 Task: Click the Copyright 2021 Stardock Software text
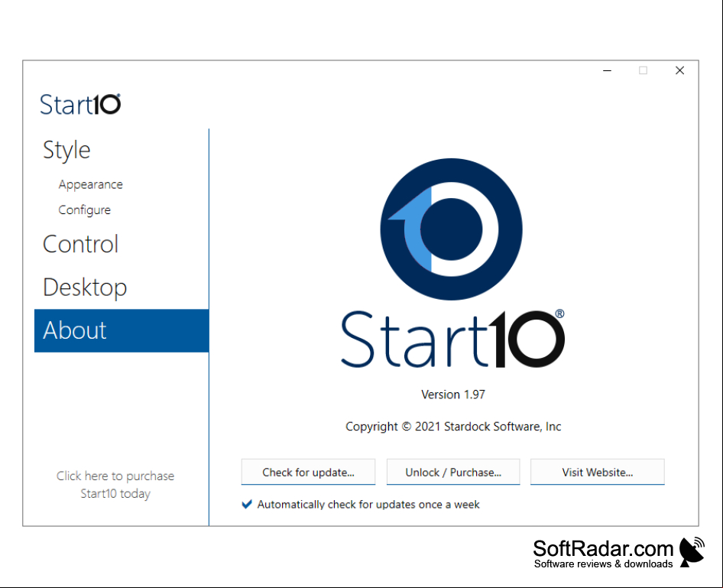coord(453,427)
